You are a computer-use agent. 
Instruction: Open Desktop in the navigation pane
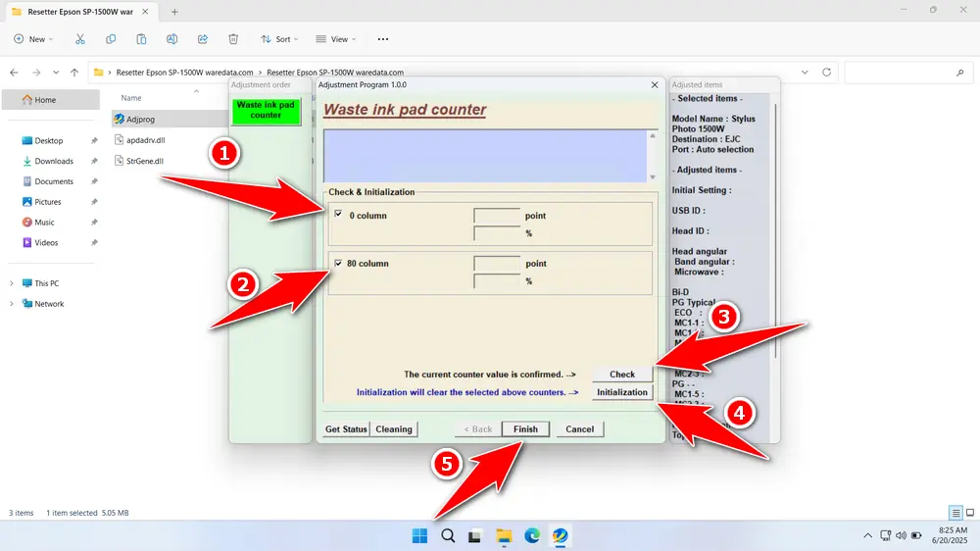point(48,141)
